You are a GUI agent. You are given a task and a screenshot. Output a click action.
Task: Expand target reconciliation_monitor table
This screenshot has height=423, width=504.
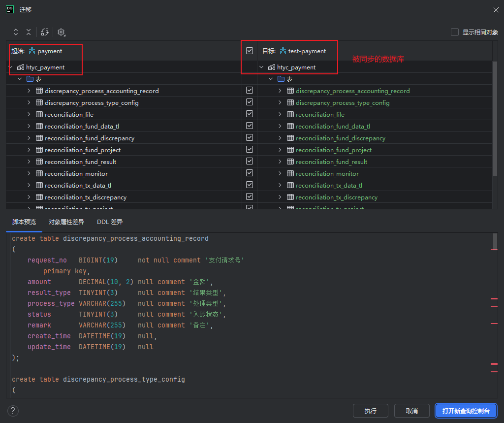[280, 174]
